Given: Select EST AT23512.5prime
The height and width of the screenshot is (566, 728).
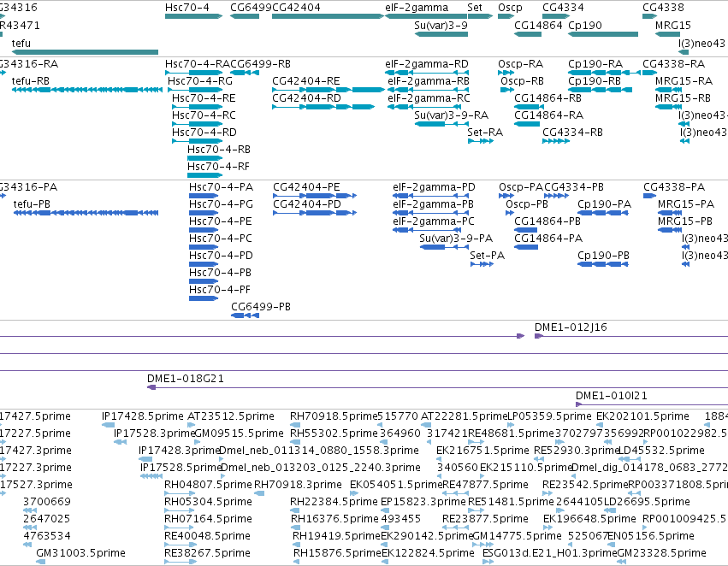Looking at the screenshot, I should [x=192, y=425].
